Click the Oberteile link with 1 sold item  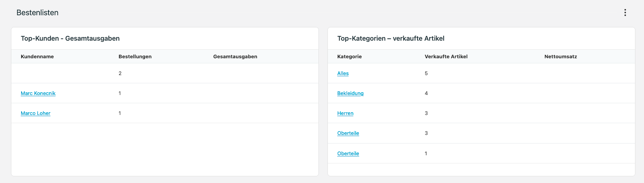click(348, 154)
